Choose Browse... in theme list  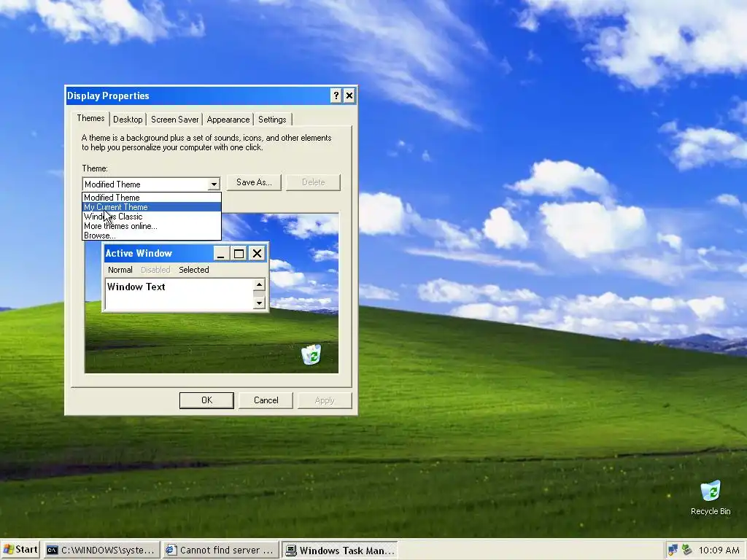point(152,236)
